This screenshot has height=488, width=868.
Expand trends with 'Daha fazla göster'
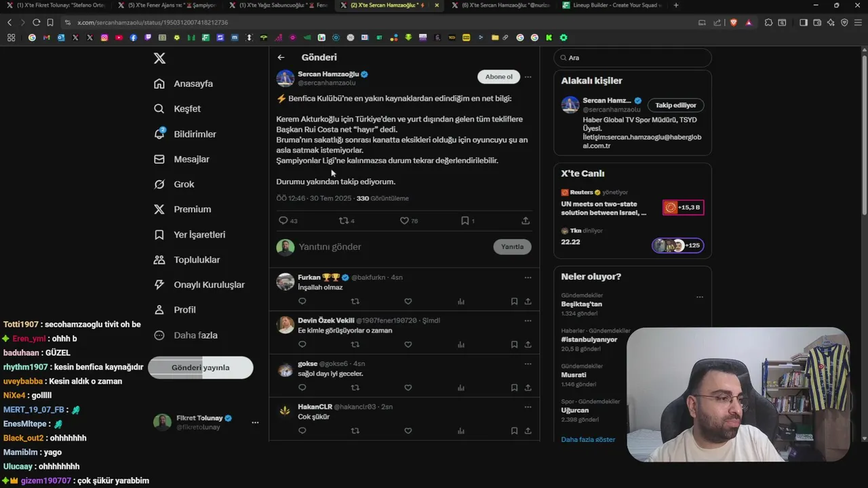pyautogui.click(x=588, y=440)
